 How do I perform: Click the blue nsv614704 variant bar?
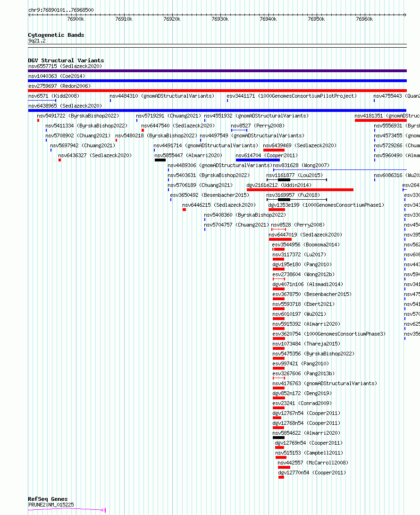(258, 160)
